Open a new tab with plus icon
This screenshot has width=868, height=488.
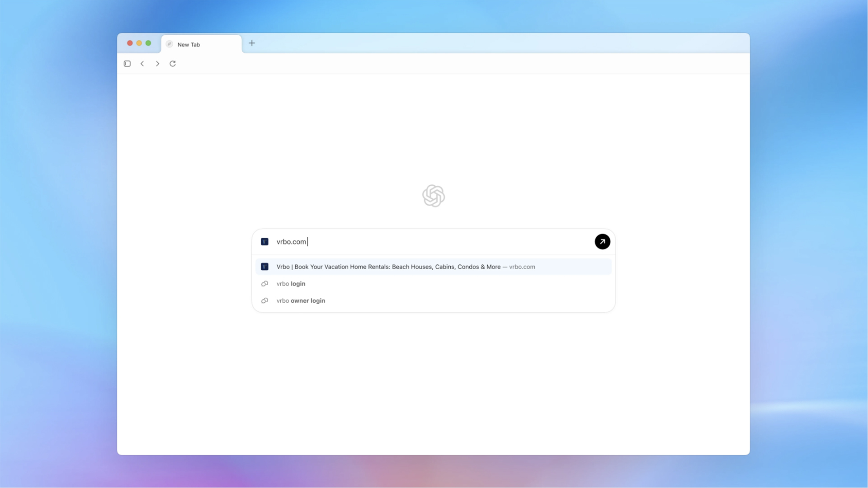click(x=252, y=43)
